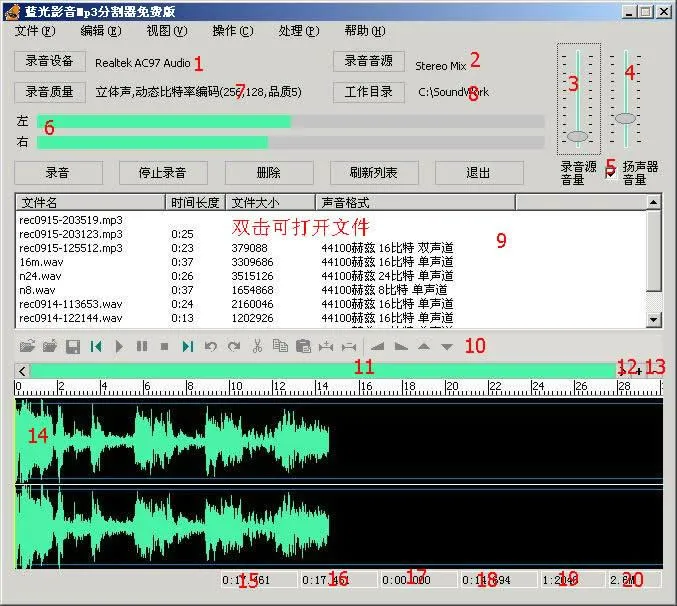Click the file list scroll-down arrow
Viewport: 677px width, 606px height.
pos(654,319)
